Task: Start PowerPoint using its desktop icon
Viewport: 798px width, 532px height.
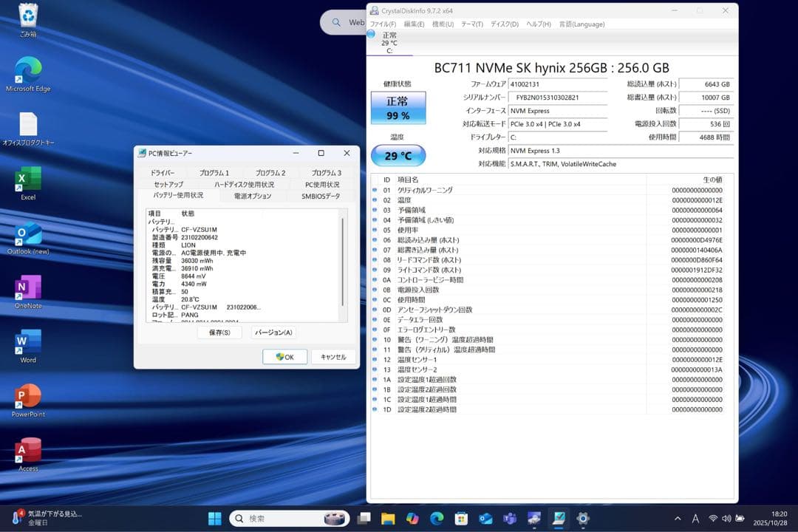Action: pyautogui.click(x=27, y=395)
